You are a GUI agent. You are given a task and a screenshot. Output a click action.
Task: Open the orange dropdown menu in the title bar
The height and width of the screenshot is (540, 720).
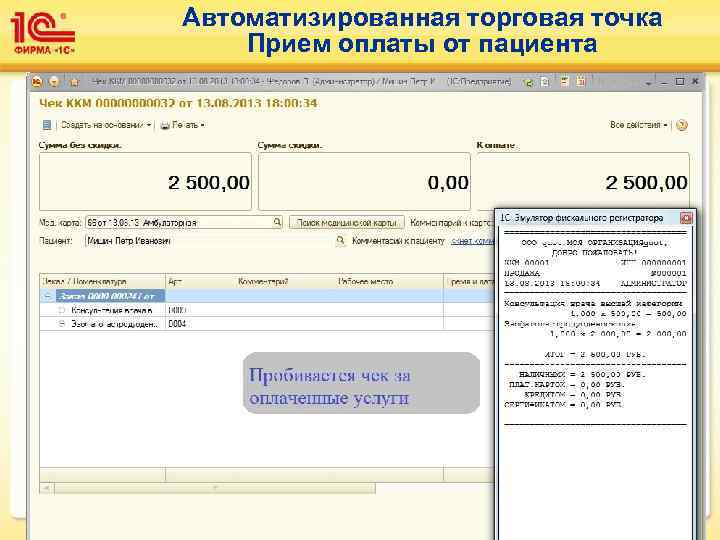(x=54, y=82)
